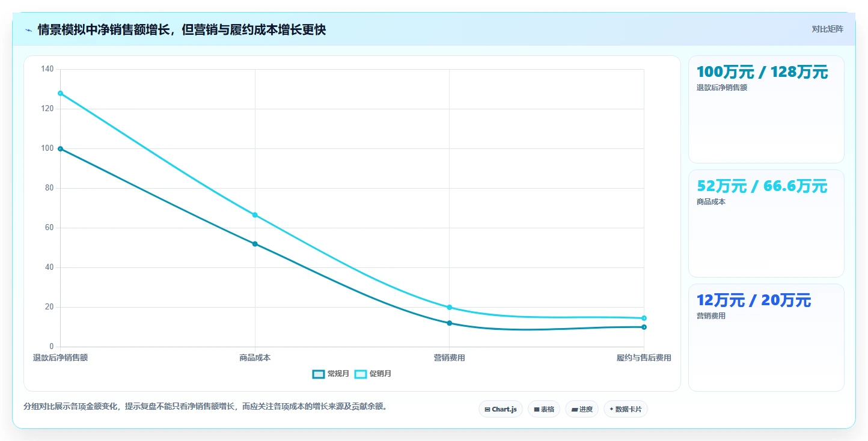The width and height of the screenshot is (868, 441).
Task: Open the 退款后净销售额 data card
Action: coord(766,109)
